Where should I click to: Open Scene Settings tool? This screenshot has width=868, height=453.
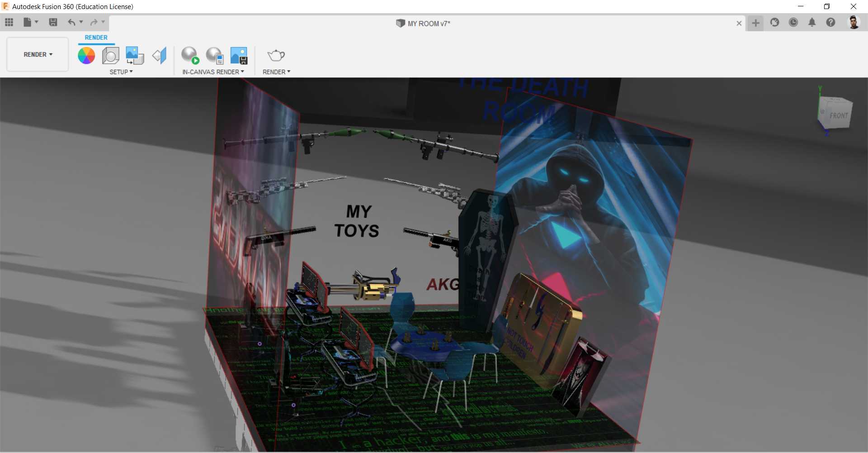111,56
